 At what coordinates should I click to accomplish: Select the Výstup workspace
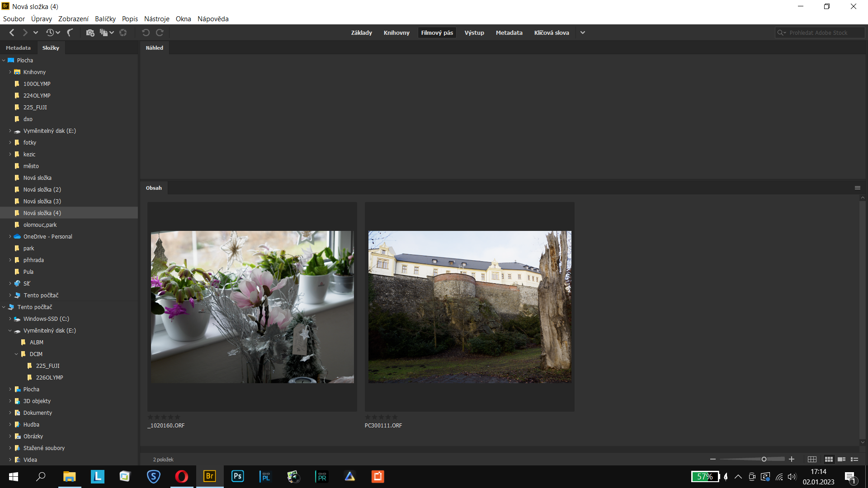[x=474, y=33]
